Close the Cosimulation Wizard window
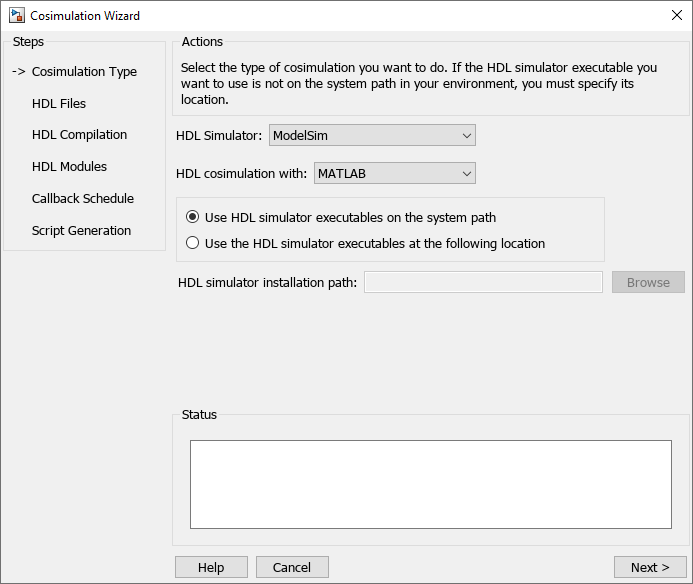This screenshot has width=693, height=584. pos(676,15)
